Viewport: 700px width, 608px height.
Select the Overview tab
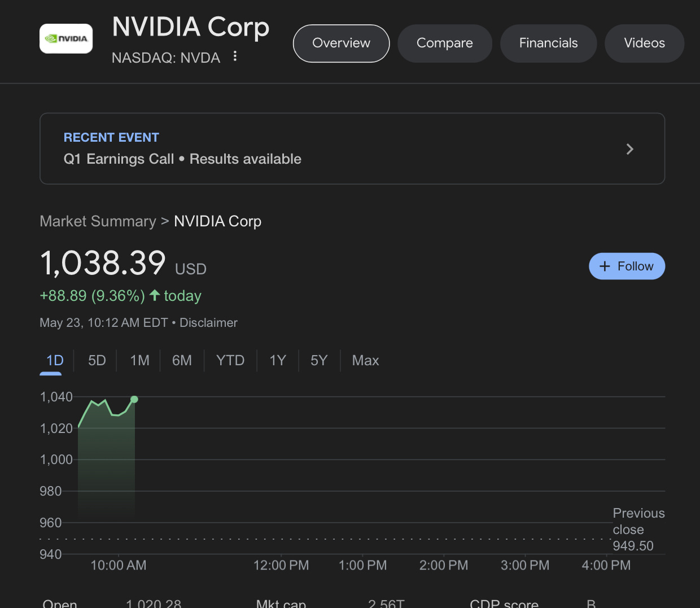341,43
